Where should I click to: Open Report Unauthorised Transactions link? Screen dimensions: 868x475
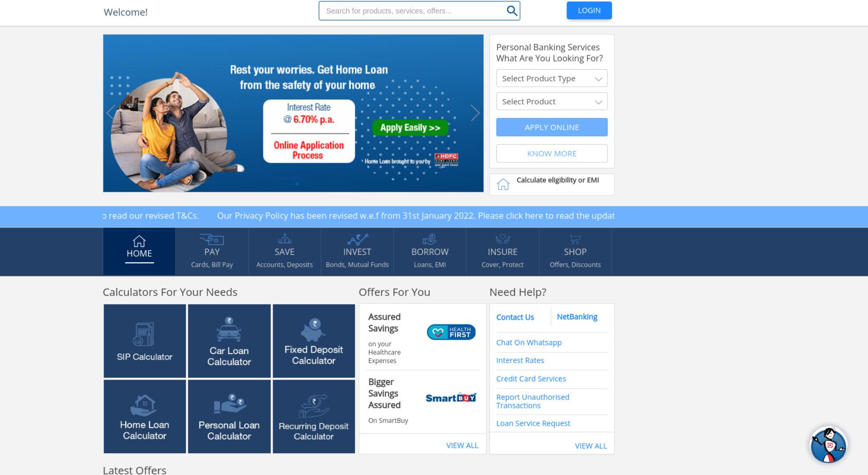[x=533, y=401]
